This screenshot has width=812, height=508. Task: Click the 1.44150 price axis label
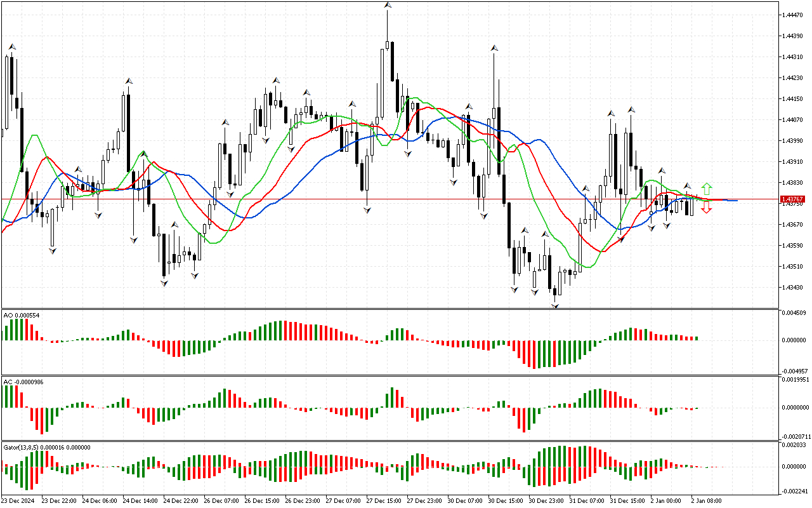[x=794, y=98]
